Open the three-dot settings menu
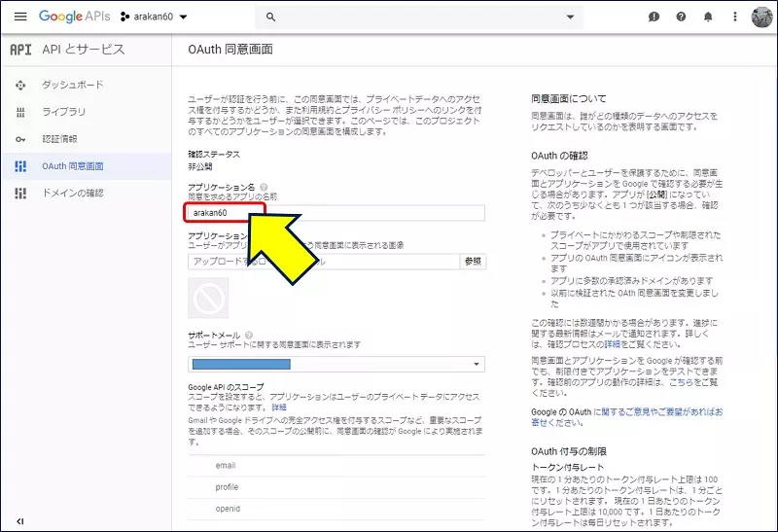Screen dimensions: 778x532 click(735, 17)
